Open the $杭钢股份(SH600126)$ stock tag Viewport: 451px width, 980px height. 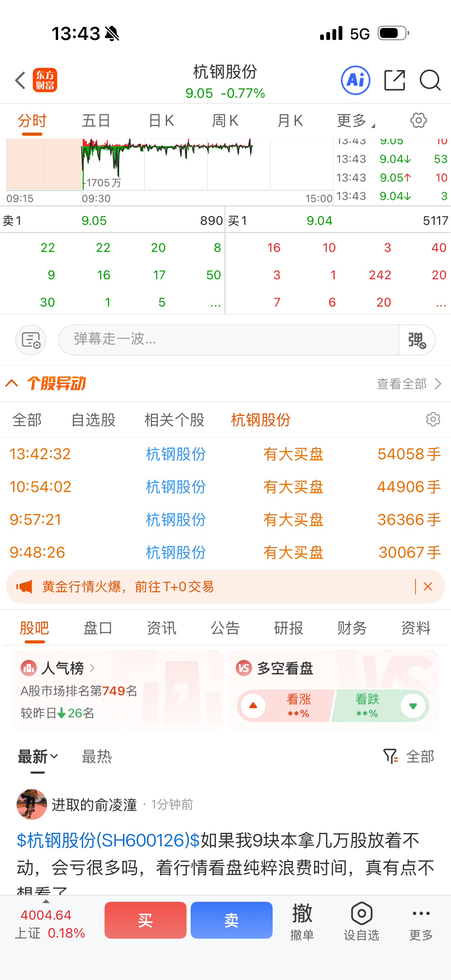click(108, 840)
